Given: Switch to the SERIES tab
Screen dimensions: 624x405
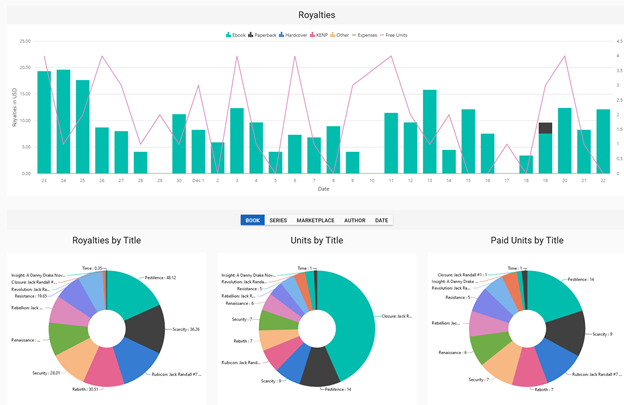Looking at the screenshot, I should click(x=278, y=220).
